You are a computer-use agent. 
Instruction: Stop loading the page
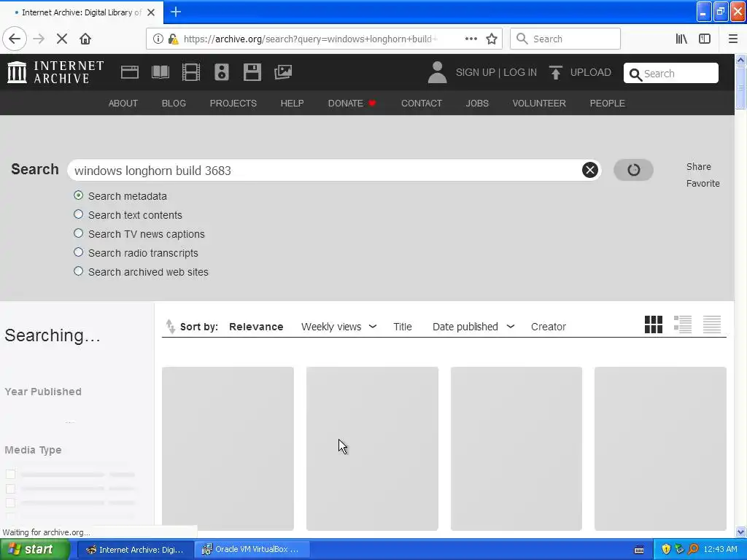pyautogui.click(x=62, y=39)
